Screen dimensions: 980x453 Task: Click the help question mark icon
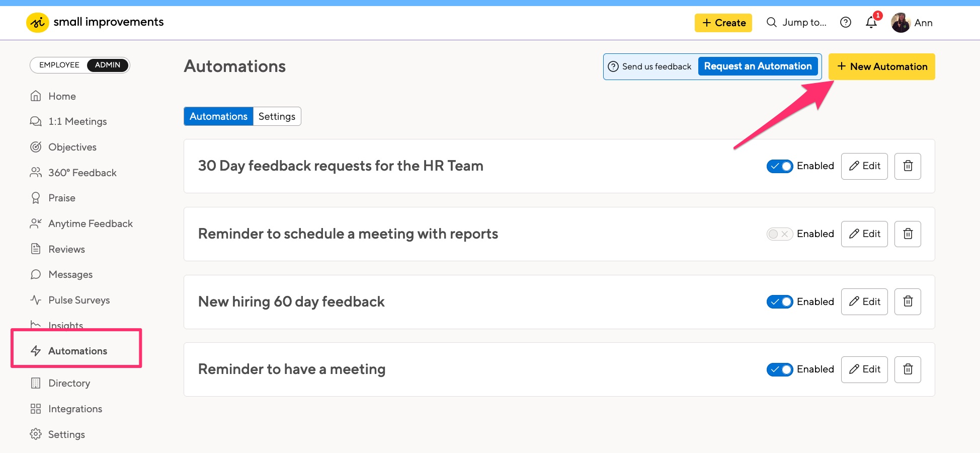coord(846,22)
